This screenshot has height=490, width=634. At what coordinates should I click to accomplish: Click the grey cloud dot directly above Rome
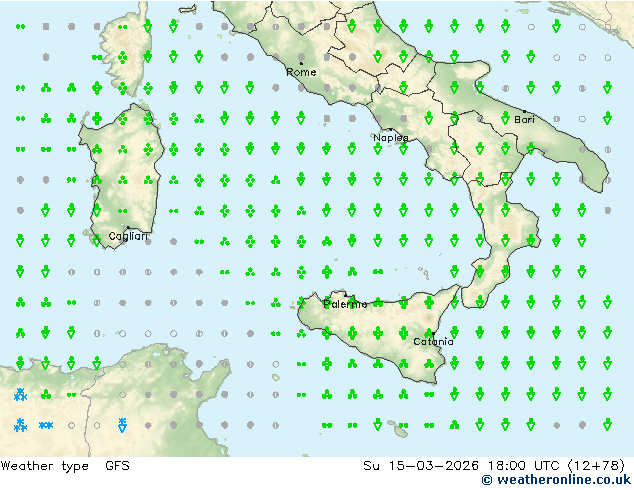(x=301, y=57)
